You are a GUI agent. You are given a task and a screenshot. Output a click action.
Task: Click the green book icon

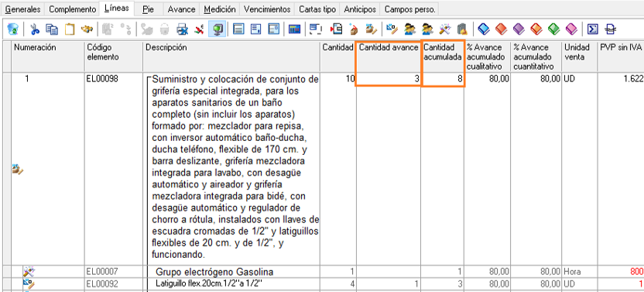point(554,29)
